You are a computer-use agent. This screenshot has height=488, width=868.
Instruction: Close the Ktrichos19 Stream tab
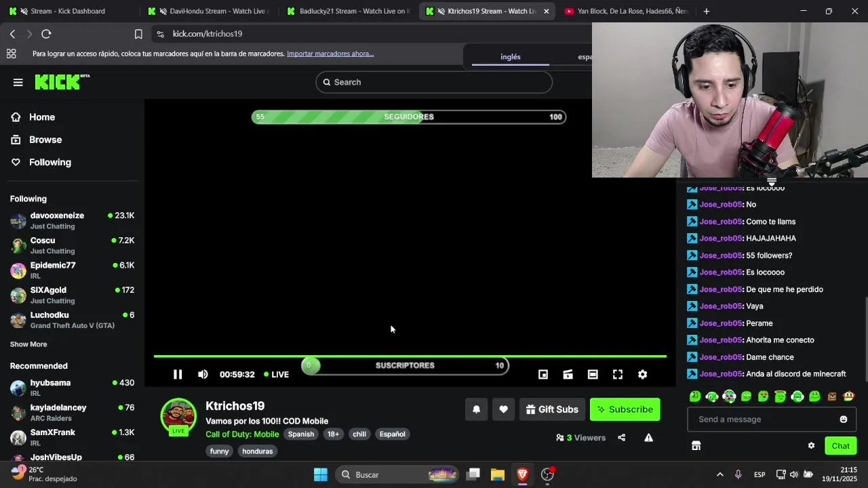[x=546, y=11]
